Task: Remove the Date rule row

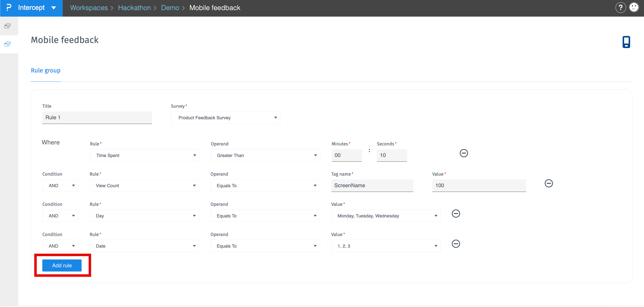Action: pyautogui.click(x=456, y=244)
